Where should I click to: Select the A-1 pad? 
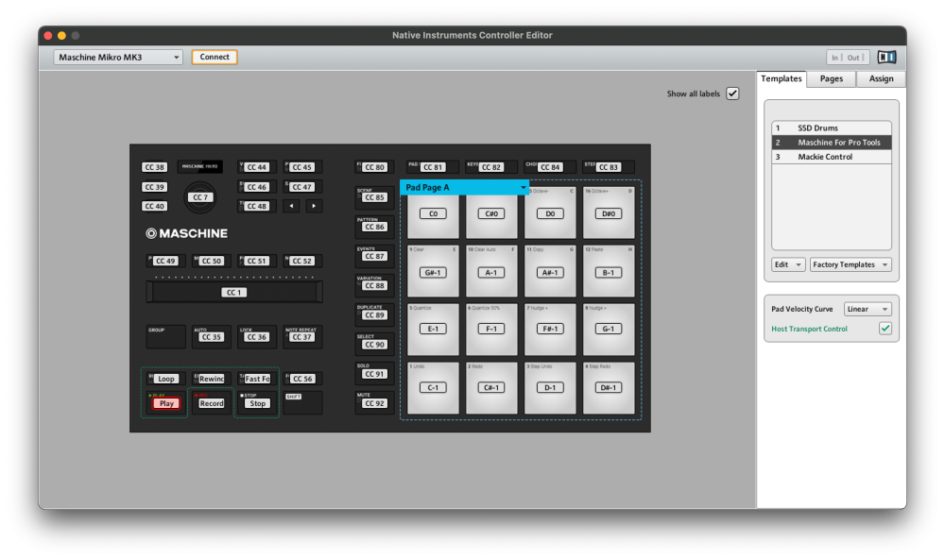point(491,272)
